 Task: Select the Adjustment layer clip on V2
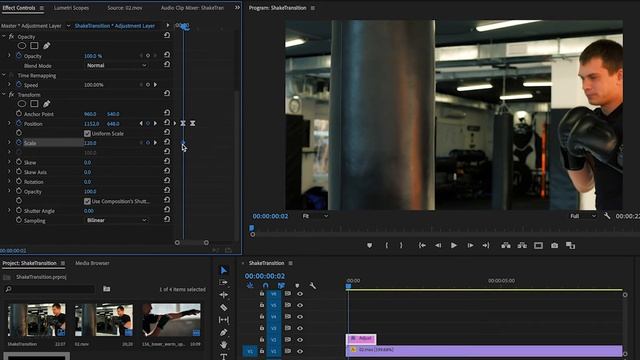pyautogui.click(x=361, y=338)
